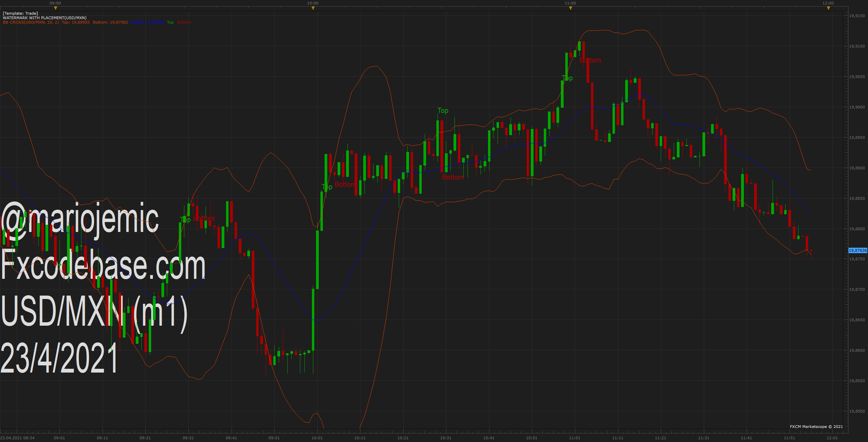This screenshot has width=868, height=442.
Task: Click the 09:21 time axis label
Action: 145,438
